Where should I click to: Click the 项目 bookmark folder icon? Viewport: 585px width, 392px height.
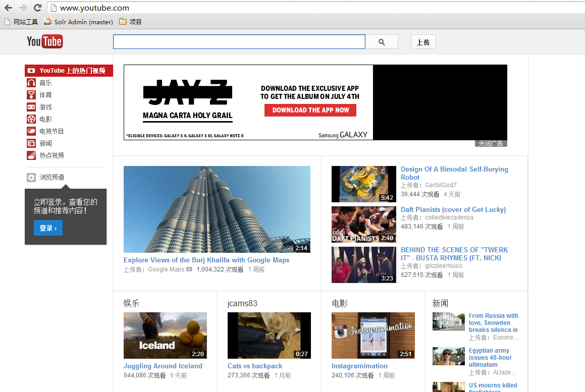(123, 22)
